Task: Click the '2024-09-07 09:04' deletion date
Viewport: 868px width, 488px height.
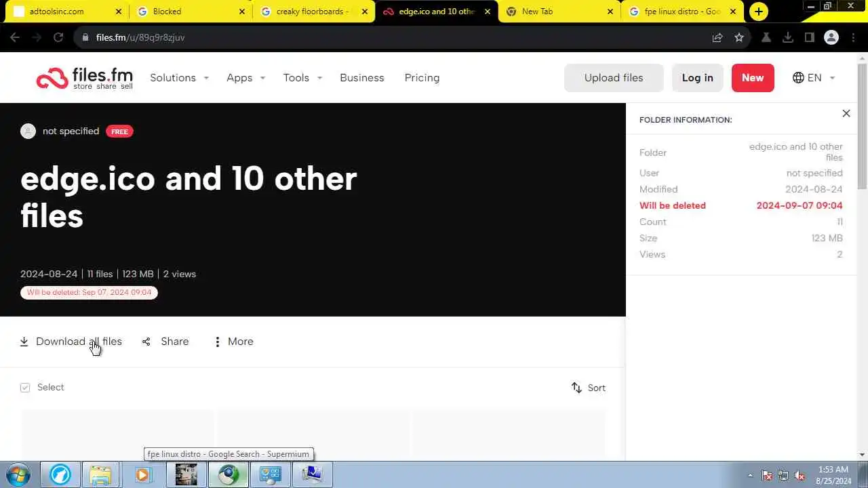Action: pyautogui.click(x=800, y=205)
